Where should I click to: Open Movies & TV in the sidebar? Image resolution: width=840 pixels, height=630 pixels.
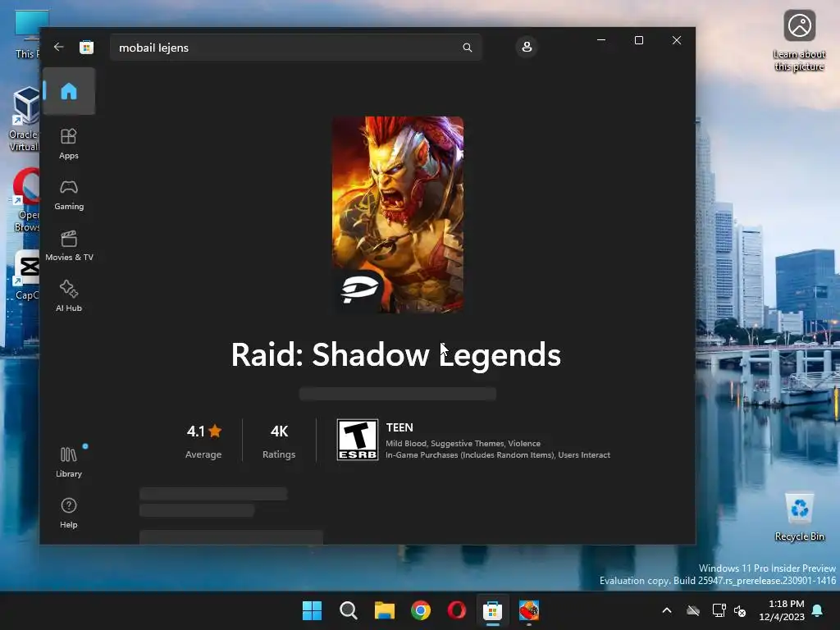(69, 246)
